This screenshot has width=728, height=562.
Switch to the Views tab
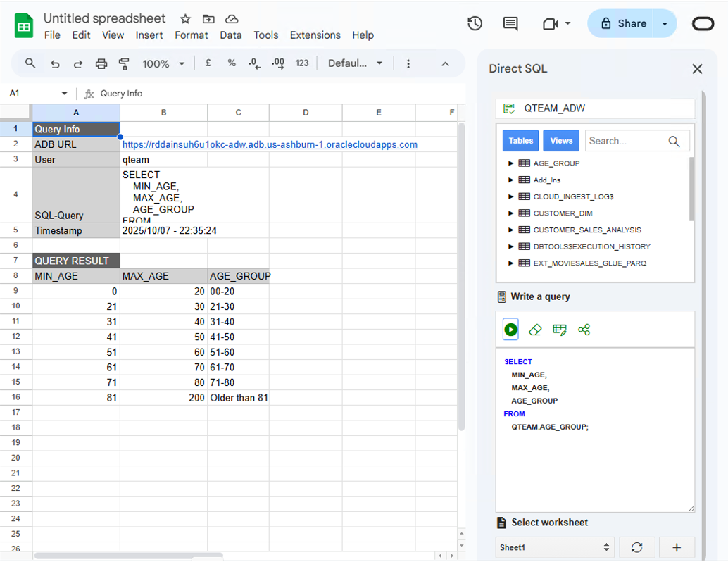560,140
